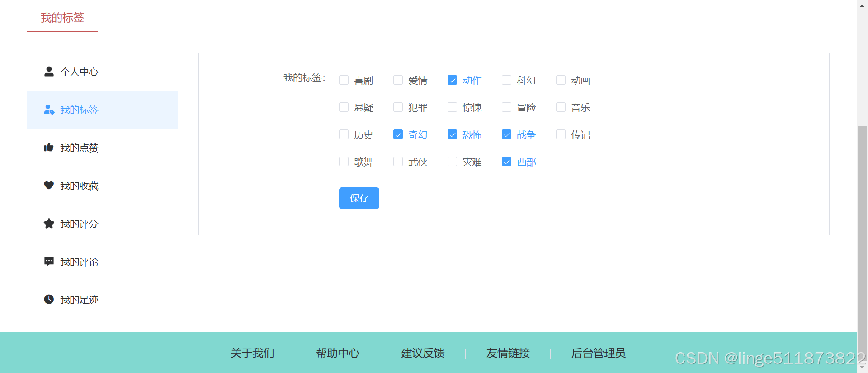
Task: Select the 我的标签 tab heading
Action: (62, 18)
